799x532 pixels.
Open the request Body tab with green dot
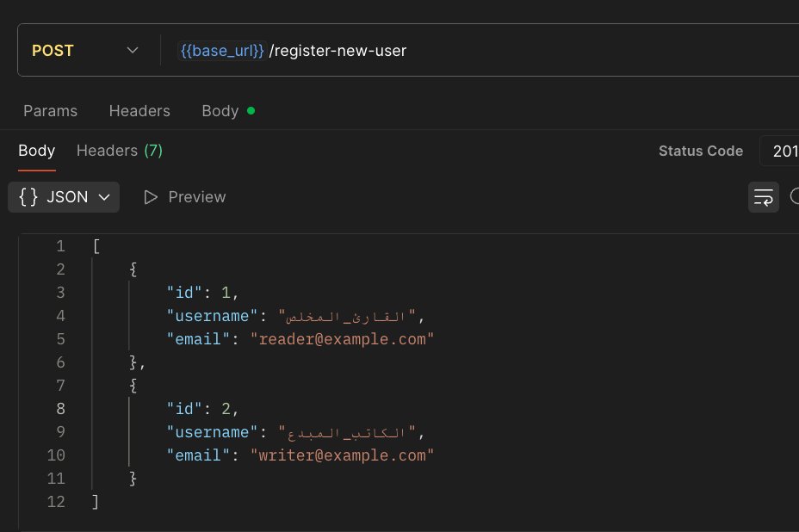click(x=228, y=111)
